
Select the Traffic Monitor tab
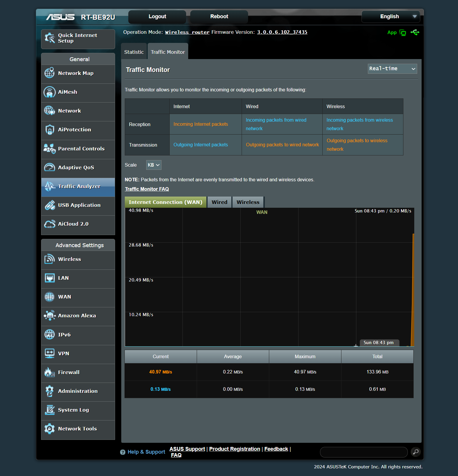(168, 52)
